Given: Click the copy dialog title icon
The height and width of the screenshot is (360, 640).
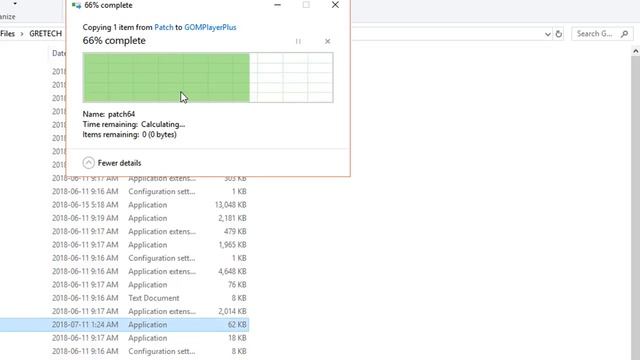Looking at the screenshot, I should [76, 5].
